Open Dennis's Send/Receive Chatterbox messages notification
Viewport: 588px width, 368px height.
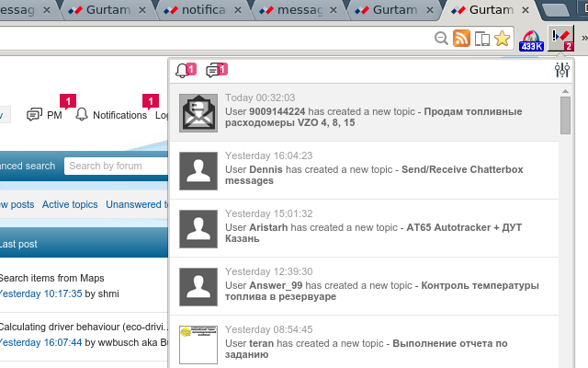367,175
